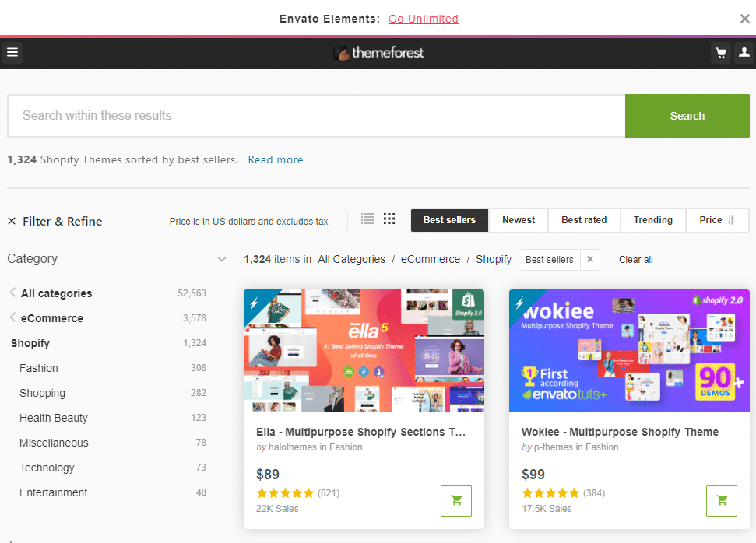The image size is (756, 543).
Task: Open the user account icon
Action: click(744, 53)
